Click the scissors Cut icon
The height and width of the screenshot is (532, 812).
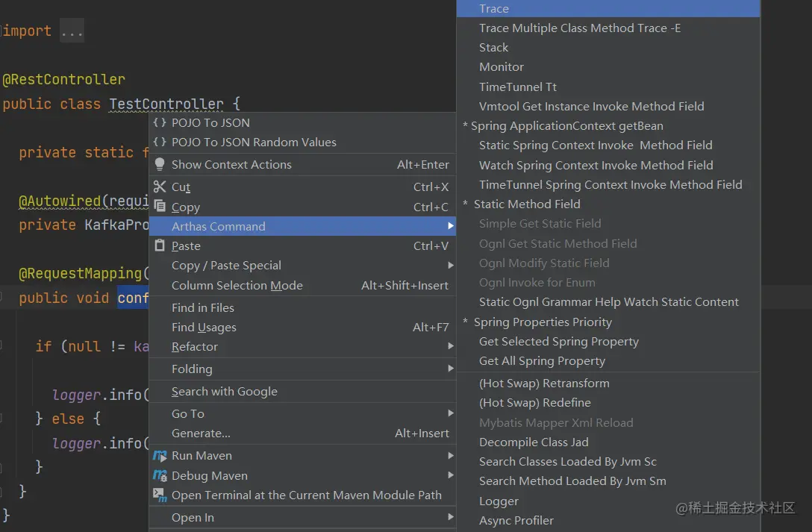click(x=160, y=187)
